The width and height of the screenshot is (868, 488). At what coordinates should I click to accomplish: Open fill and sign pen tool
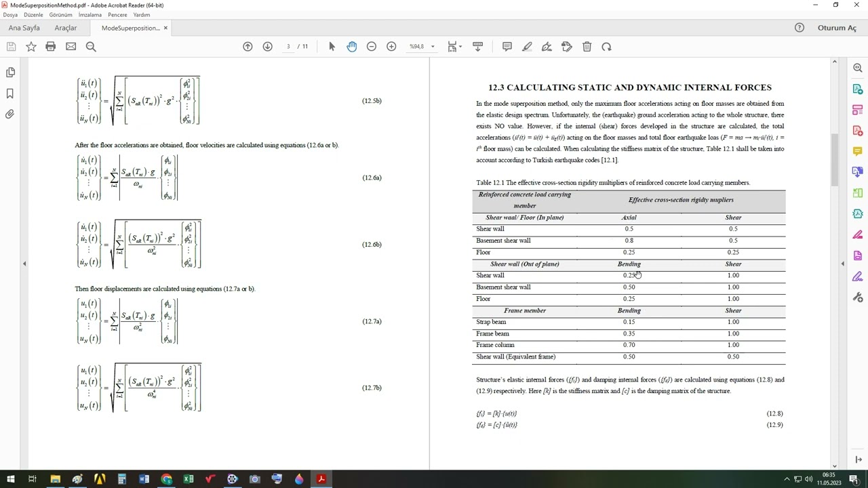pyautogui.click(x=547, y=46)
